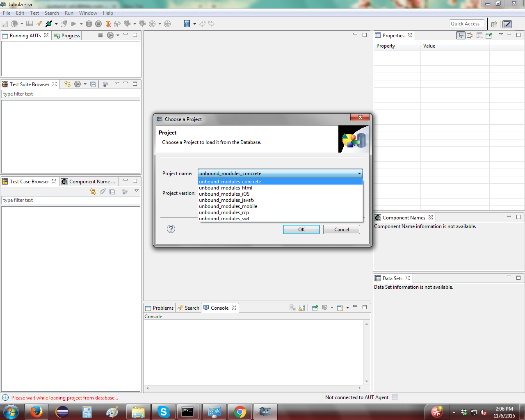
Task: Click the undo arrow in the toolbar
Action: (x=202, y=24)
